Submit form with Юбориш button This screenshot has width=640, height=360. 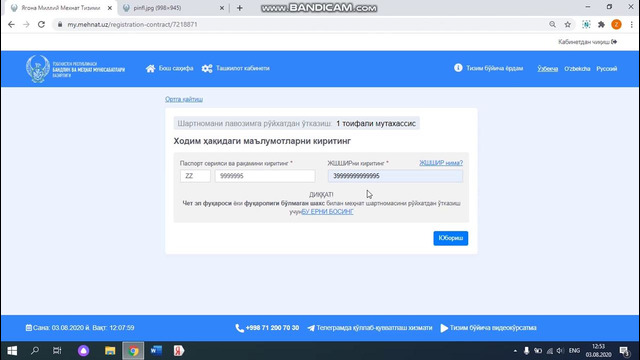451,238
